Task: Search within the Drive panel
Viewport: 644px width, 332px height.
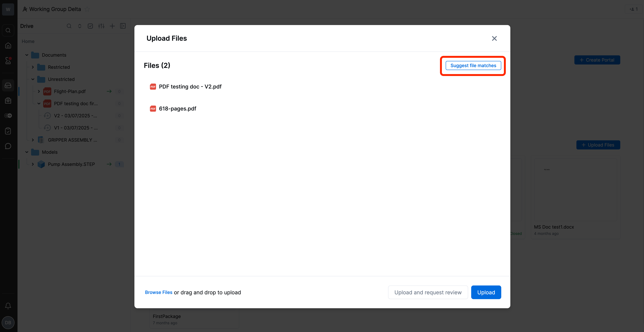Action: click(69, 26)
